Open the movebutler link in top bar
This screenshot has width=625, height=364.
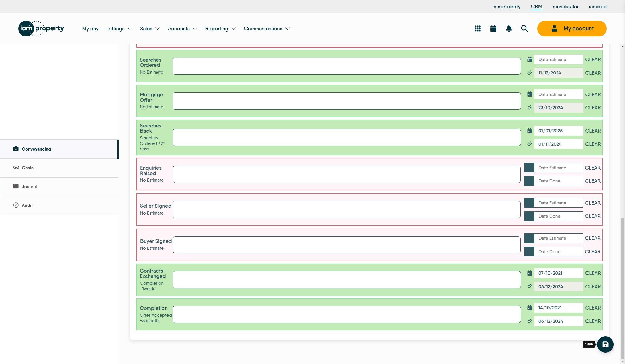tap(565, 7)
